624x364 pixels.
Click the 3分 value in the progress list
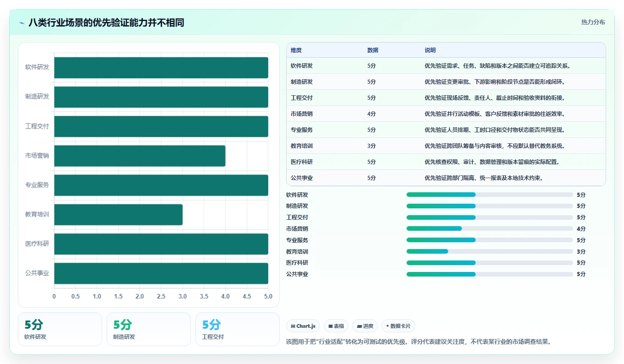581,251
